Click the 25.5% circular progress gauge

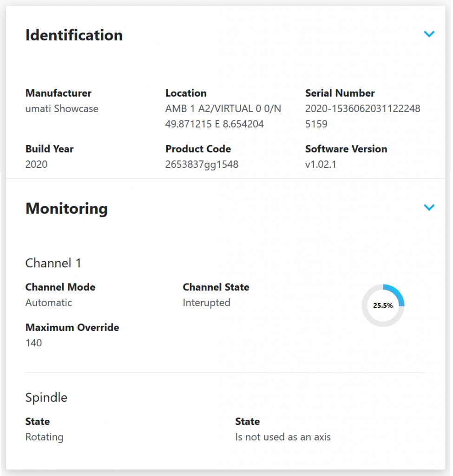(383, 305)
